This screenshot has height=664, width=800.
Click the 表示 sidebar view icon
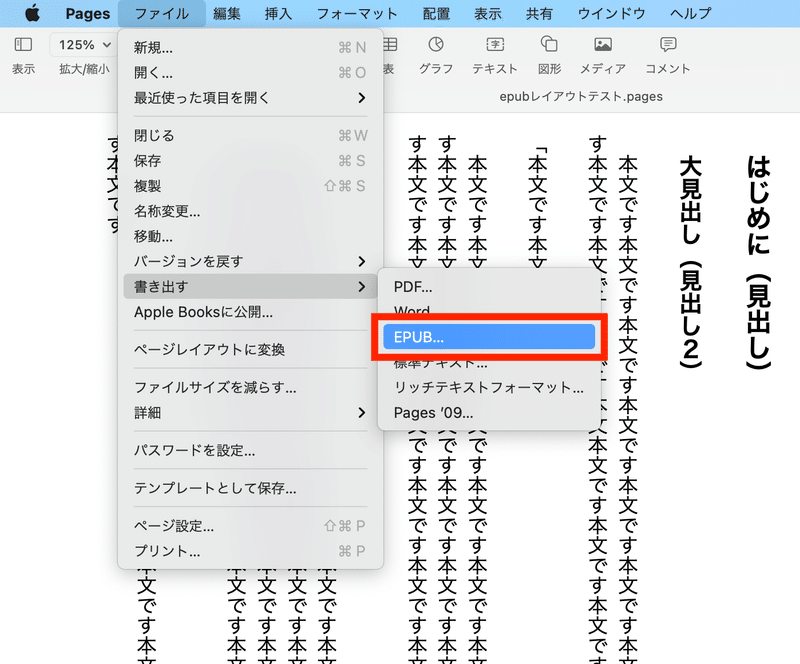pos(23,44)
